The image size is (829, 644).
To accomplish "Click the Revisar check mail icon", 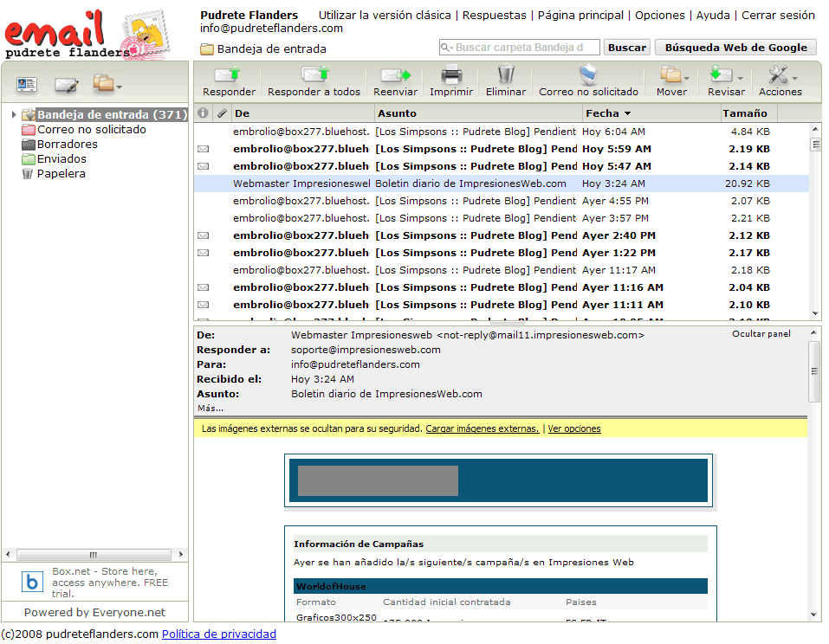I will [x=721, y=74].
